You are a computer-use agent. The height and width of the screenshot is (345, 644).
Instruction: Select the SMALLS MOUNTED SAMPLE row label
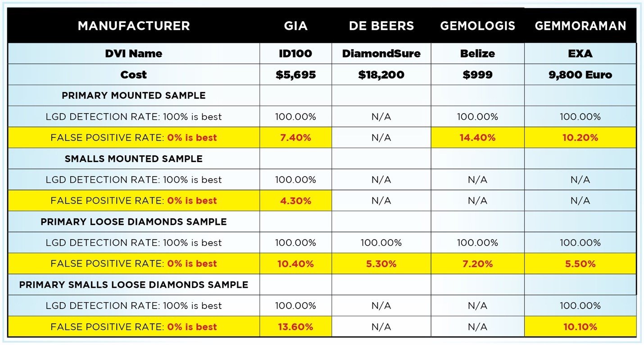(134, 159)
